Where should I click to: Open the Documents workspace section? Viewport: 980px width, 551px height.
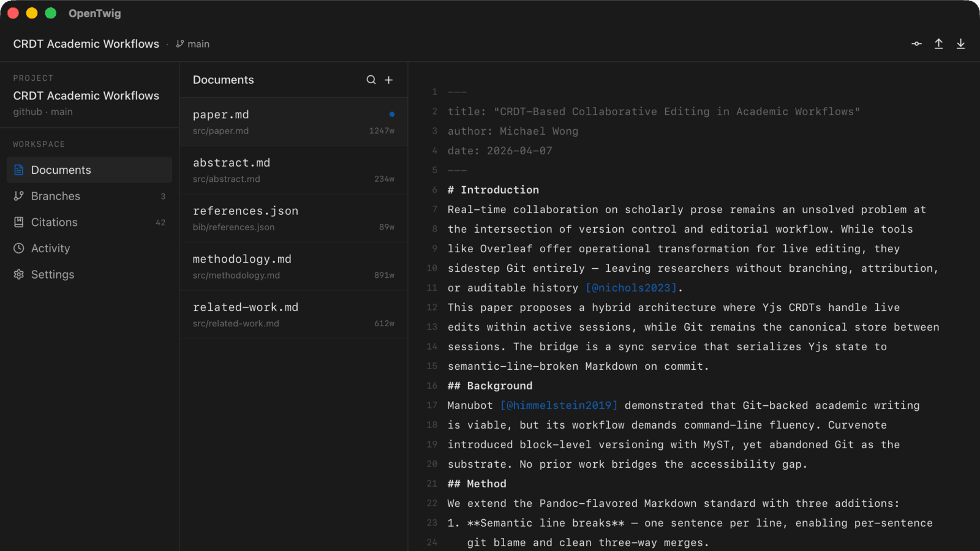(x=89, y=170)
